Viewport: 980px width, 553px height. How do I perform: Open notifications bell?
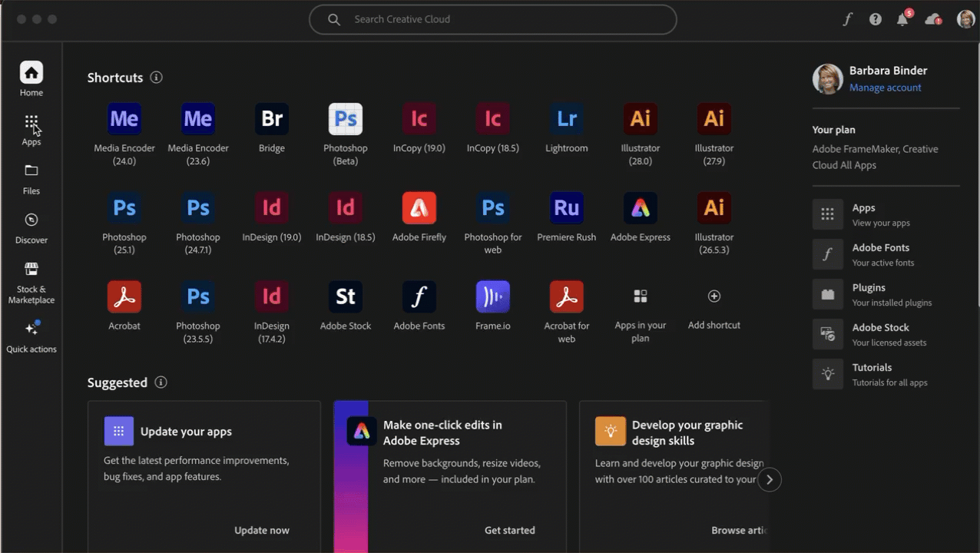pyautogui.click(x=903, y=19)
